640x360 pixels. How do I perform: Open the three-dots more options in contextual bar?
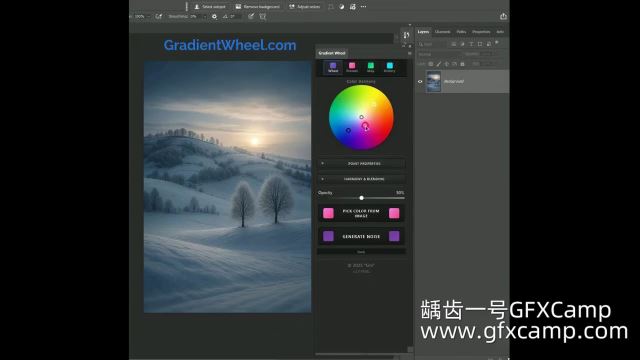[363, 7]
